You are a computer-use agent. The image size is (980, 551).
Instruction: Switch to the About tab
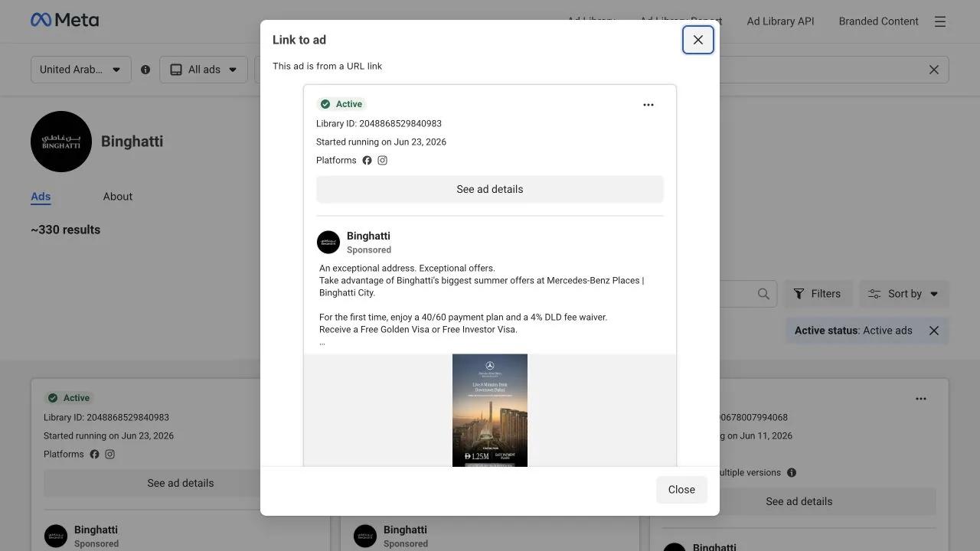(x=118, y=197)
